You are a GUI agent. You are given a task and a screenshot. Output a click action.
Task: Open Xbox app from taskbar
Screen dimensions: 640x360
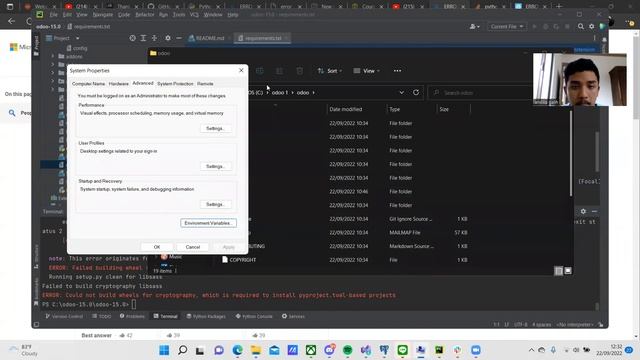[x=311, y=350]
